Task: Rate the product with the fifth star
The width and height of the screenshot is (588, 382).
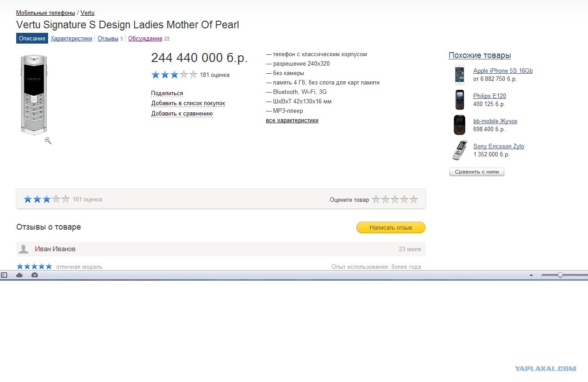Action: click(x=414, y=200)
